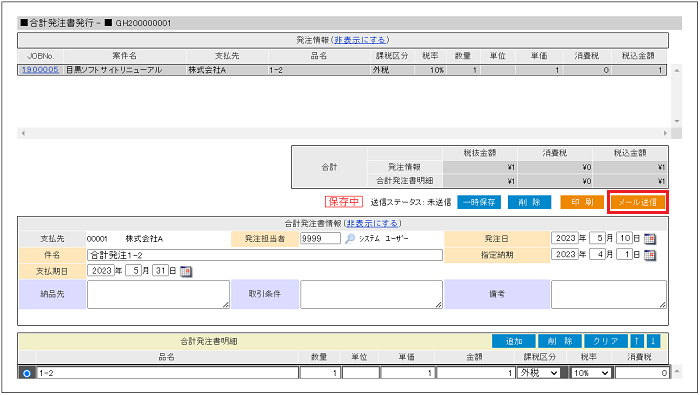This screenshot has height=395, width=700.
Task: Open 課税区分 dropdown showing 外税
Action: coord(539,373)
